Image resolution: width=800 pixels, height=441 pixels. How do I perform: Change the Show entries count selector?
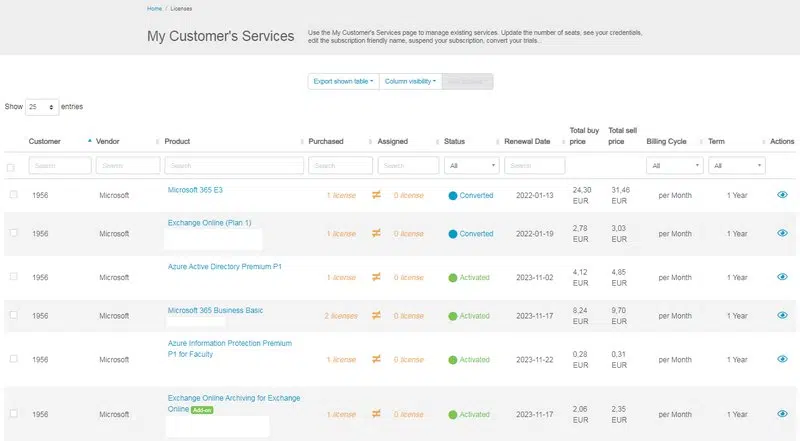coord(42,107)
